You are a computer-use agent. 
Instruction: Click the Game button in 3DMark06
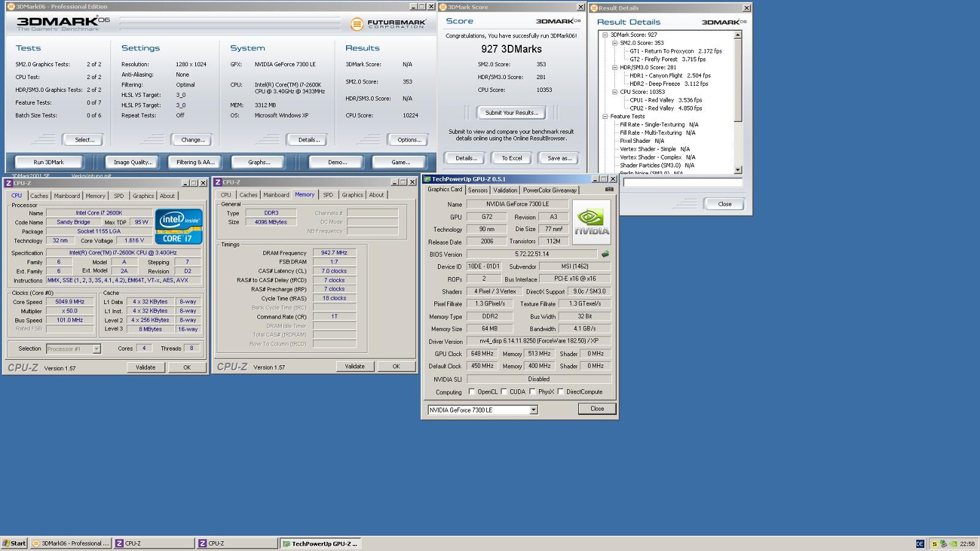401,162
